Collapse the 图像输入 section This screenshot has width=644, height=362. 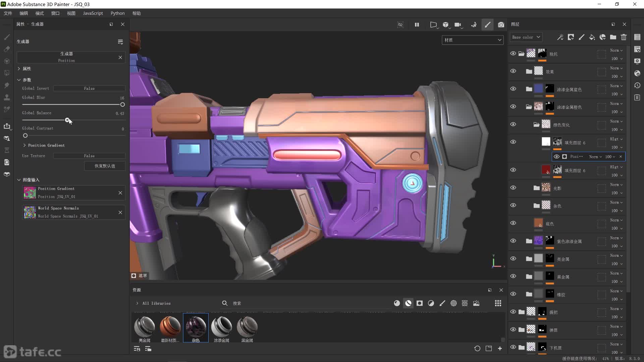coord(19,180)
